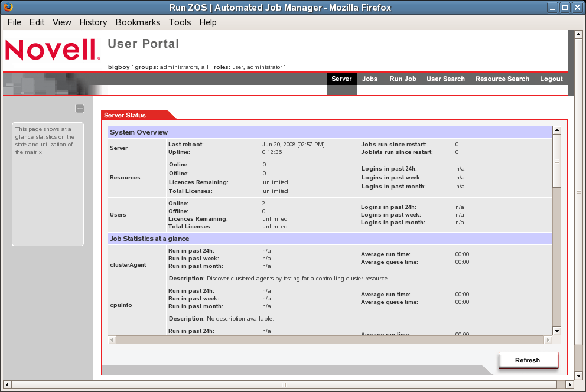Go to the Run Job page

pos(402,79)
